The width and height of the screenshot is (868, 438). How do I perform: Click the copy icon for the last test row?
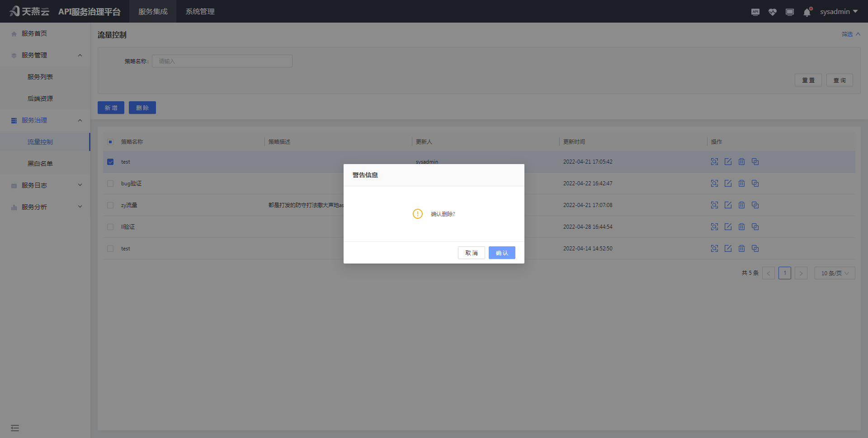click(755, 249)
